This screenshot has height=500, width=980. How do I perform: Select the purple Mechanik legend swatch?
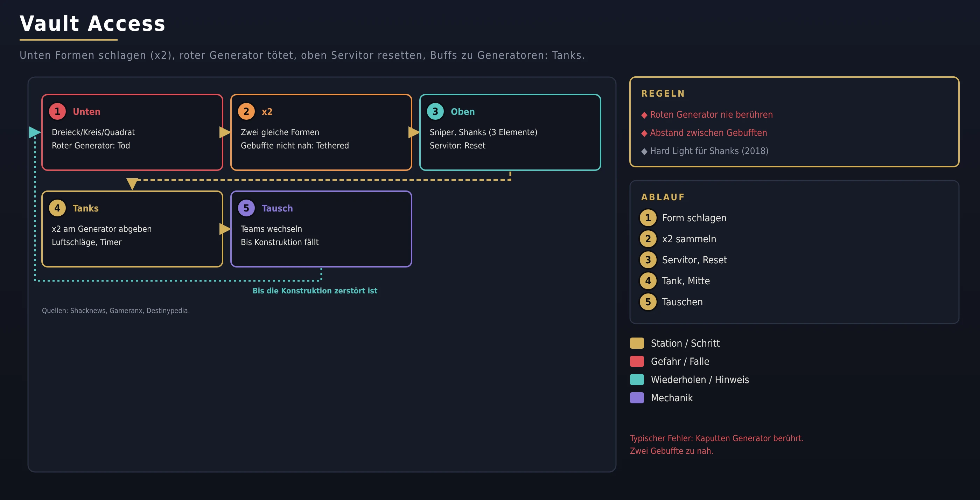(637, 398)
